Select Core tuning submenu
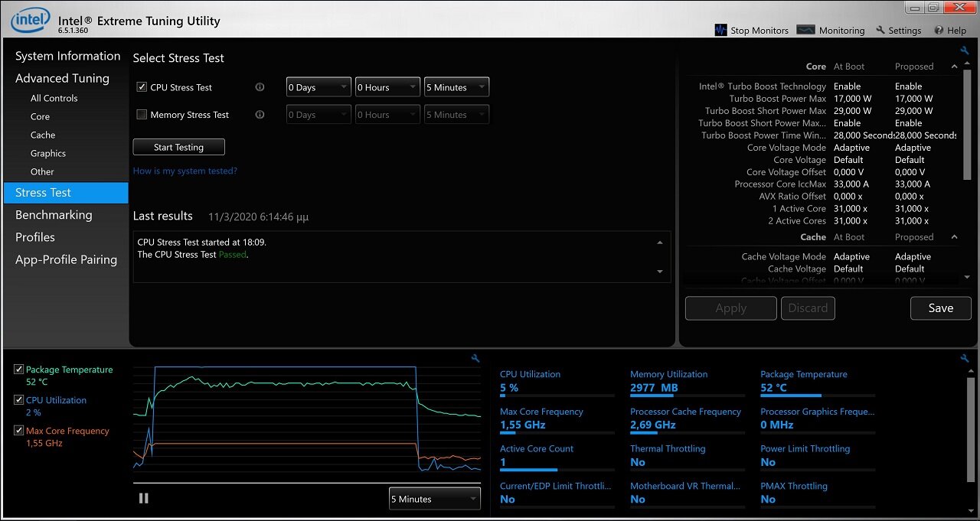This screenshot has width=980, height=521. pos(40,116)
